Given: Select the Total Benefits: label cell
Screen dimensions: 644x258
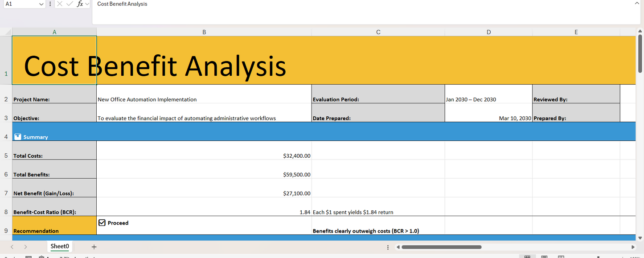Looking at the screenshot, I should [54, 169].
